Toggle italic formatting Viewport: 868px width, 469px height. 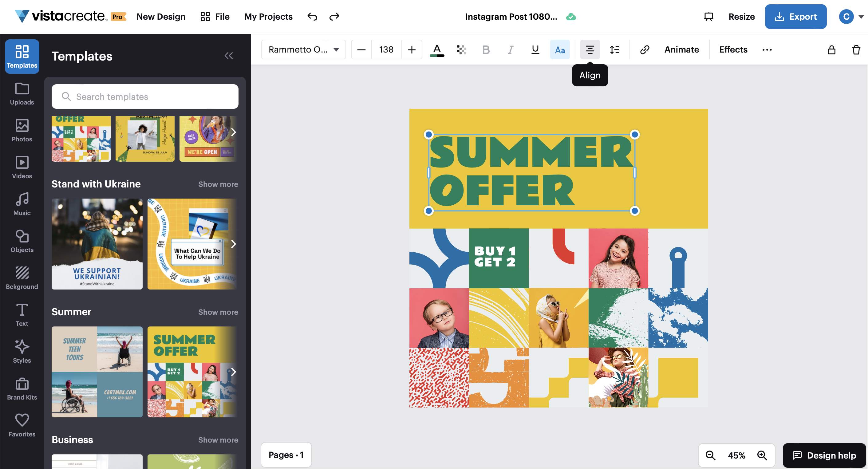510,50
